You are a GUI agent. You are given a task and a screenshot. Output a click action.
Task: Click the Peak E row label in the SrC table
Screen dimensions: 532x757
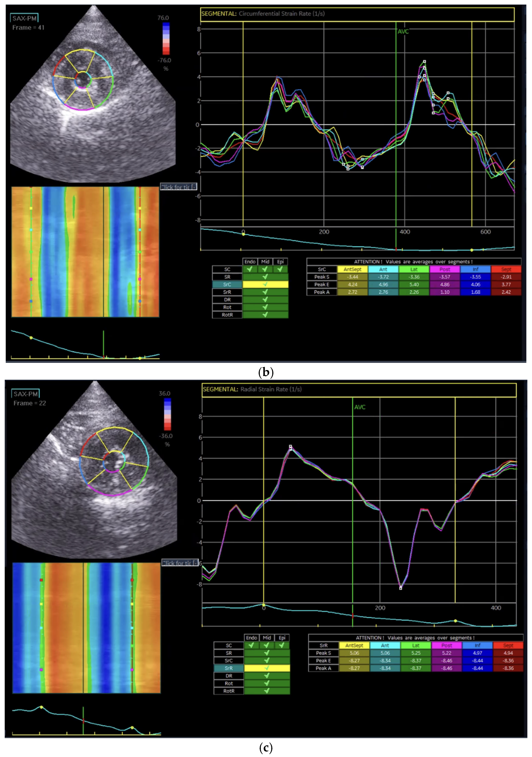[x=321, y=284]
